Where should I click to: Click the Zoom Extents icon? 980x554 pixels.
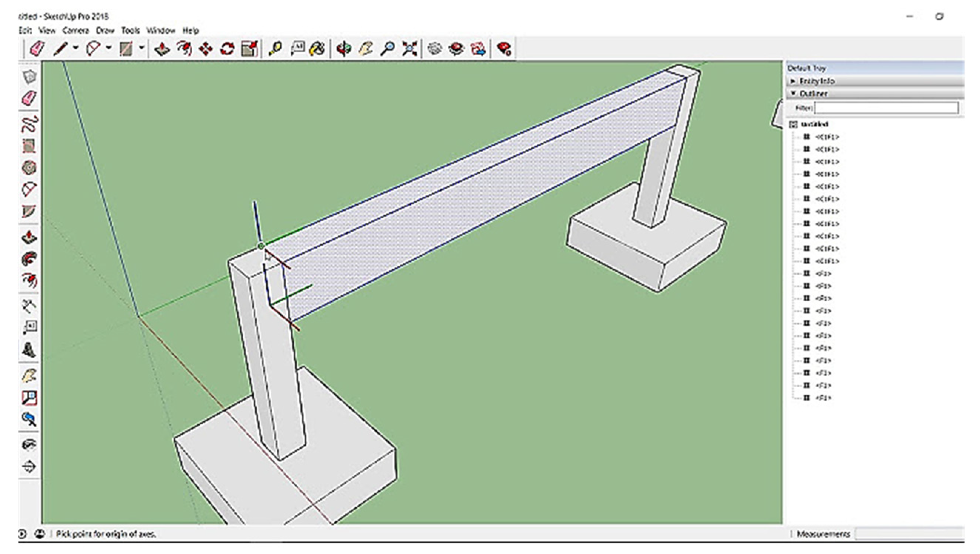pos(409,49)
